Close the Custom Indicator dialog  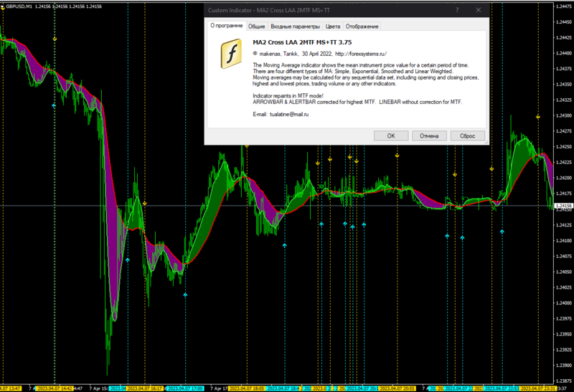click(x=478, y=10)
